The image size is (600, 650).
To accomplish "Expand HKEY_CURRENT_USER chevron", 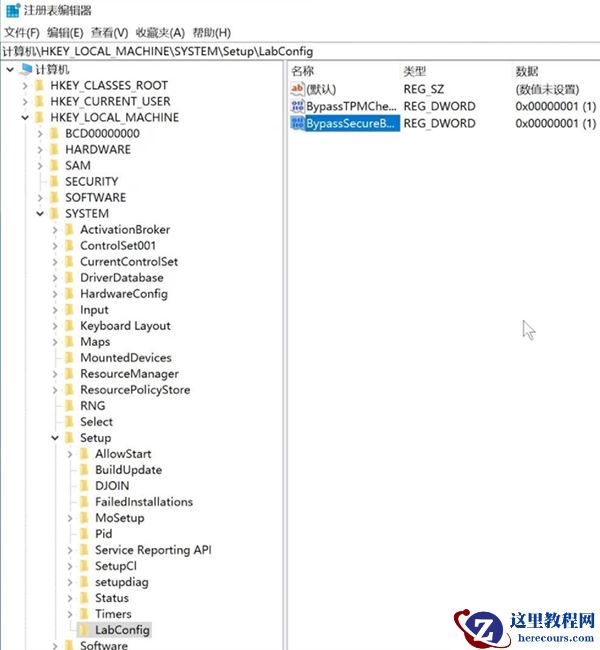I will (x=25, y=102).
